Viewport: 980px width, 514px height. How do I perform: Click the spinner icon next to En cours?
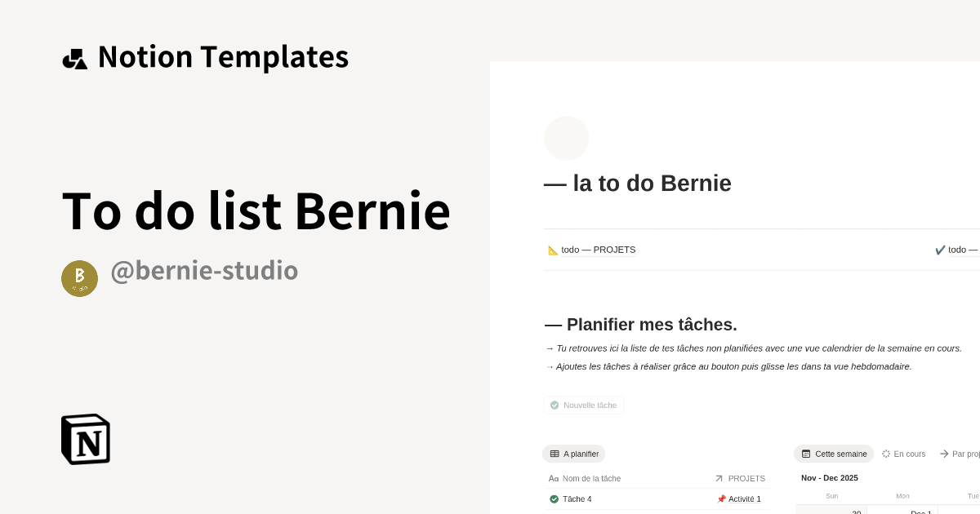coord(884,454)
